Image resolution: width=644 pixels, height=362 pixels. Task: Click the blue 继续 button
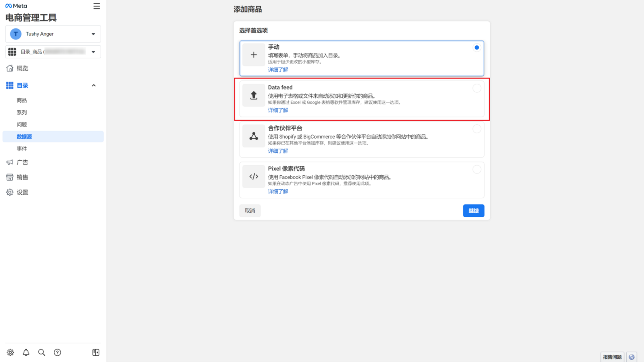point(473,211)
